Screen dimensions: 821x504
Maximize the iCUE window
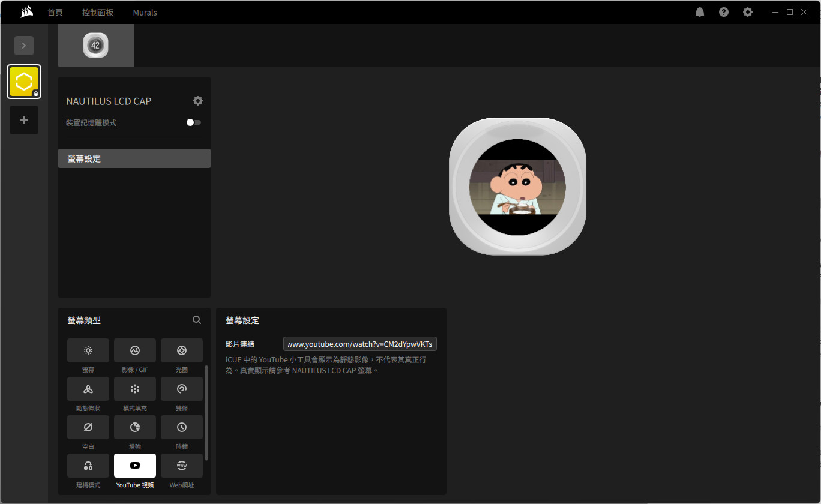click(790, 12)
